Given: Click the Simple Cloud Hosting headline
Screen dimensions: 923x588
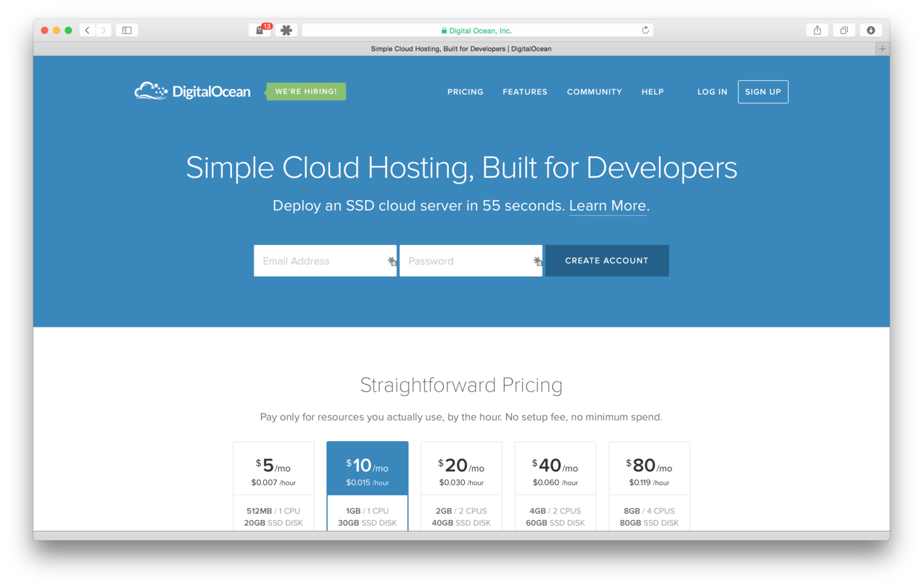Looking at the screenshot, I should (x=461, y=168).
